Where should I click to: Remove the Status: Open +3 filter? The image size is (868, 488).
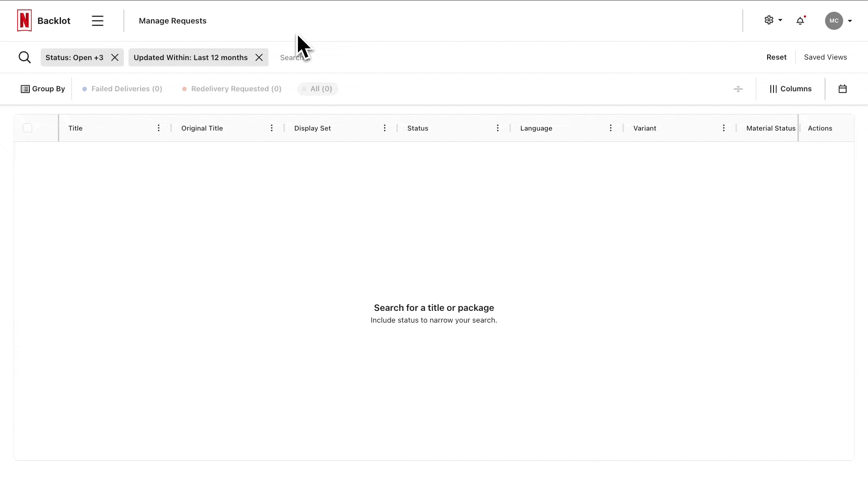[x=114, y=57]
